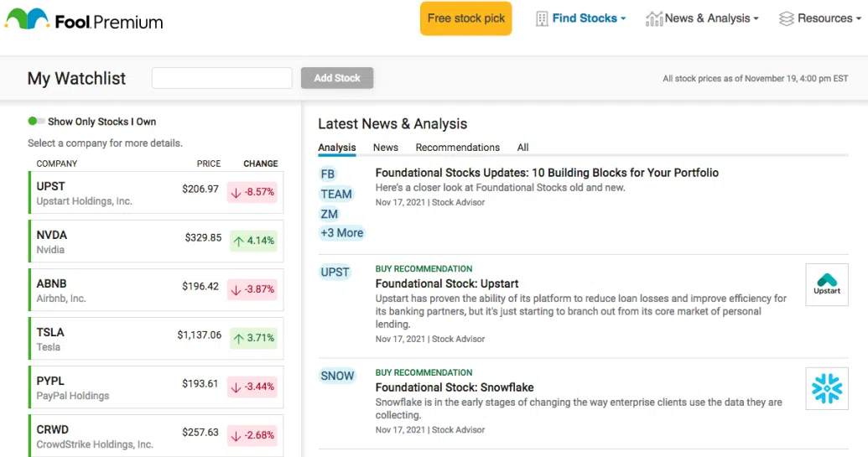The height and width of the screenshot is (457, 868).
Task: Click the chart icon beside News & Analysis
Action: (x=653, y=18)
